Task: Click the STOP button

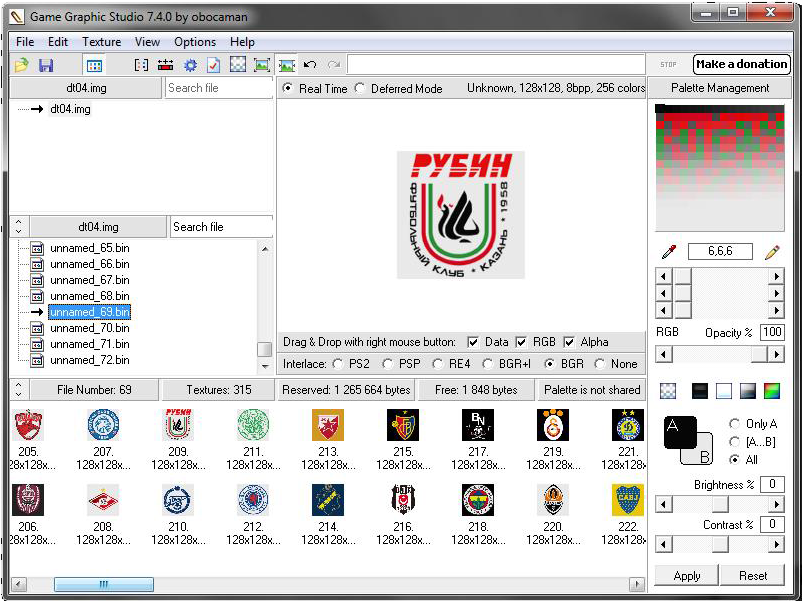Action: pos(668,64)
